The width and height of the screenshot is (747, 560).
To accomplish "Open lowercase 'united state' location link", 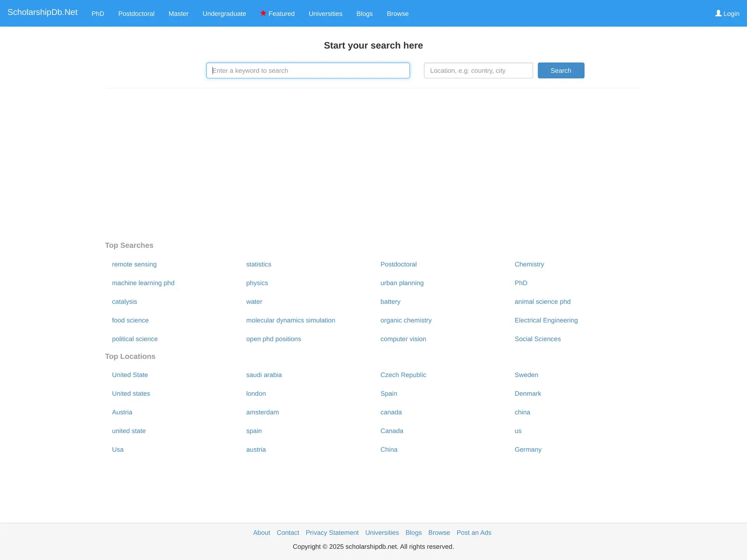I will (129, 431).
